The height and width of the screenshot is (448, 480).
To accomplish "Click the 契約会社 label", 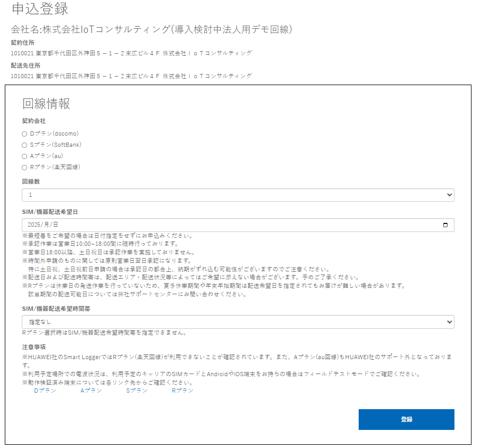I will (34, 121).
